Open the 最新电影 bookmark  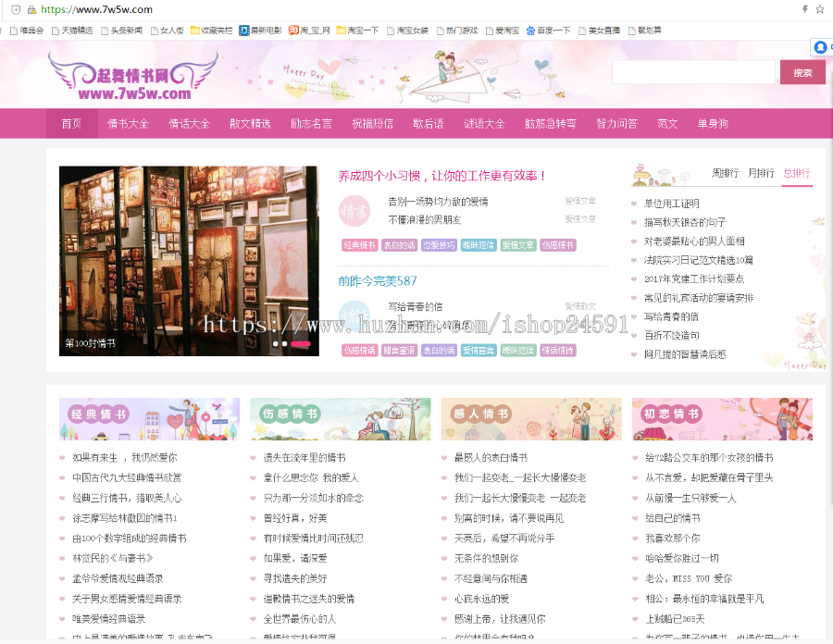260,31
